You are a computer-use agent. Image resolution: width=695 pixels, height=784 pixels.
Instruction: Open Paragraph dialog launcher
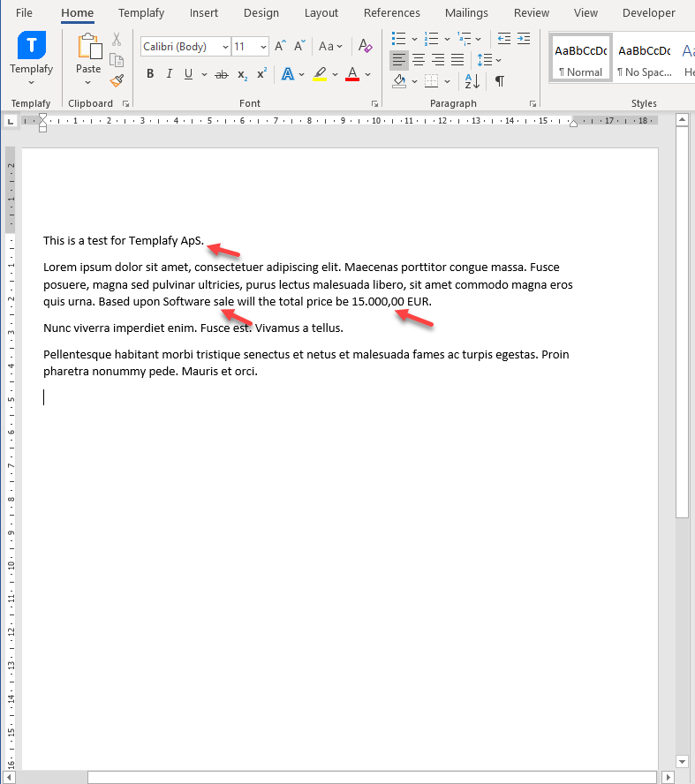pos(533,104)
